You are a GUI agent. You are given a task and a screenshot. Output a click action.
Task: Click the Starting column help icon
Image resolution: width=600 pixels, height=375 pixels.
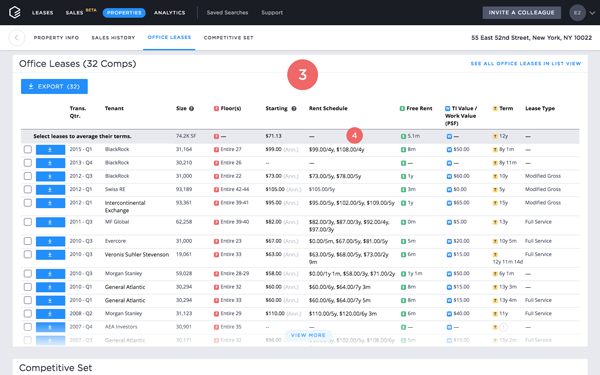point(294,109)
